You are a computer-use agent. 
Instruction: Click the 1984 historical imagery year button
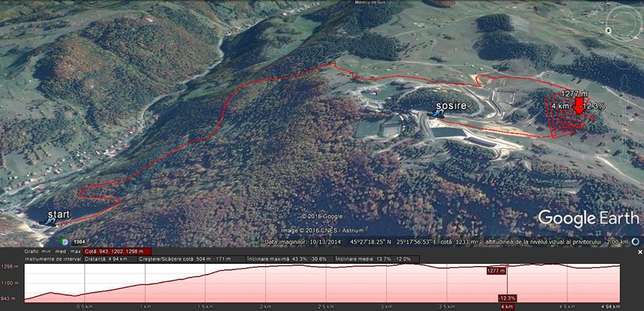tap(78, 242)
